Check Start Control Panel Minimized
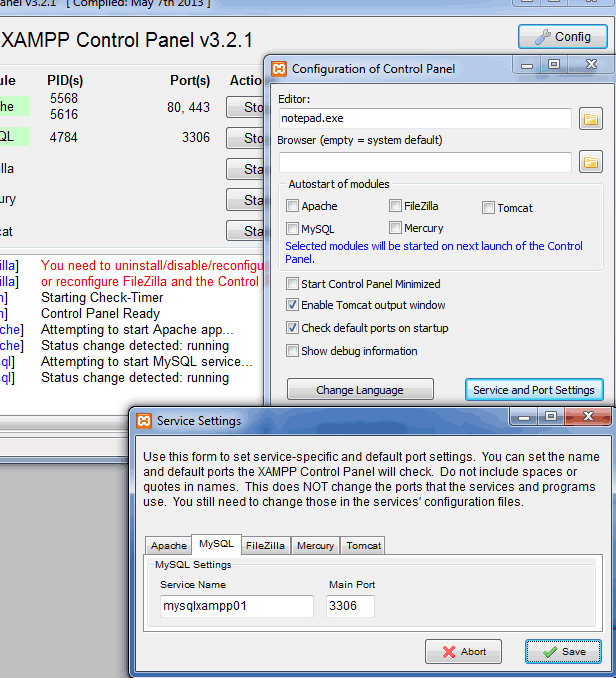This screenshot has width=616, height=678. pyautogui.click(x=292, y=284)
